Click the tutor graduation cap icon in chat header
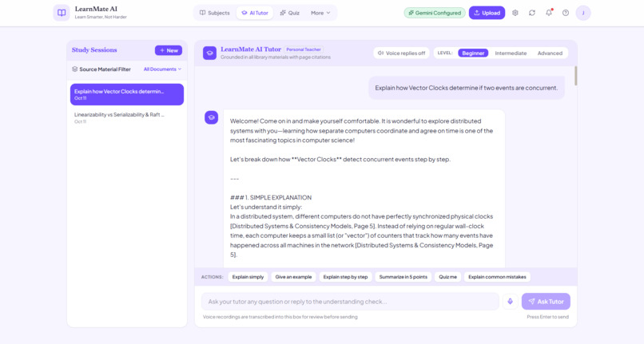 coord(209,53)
